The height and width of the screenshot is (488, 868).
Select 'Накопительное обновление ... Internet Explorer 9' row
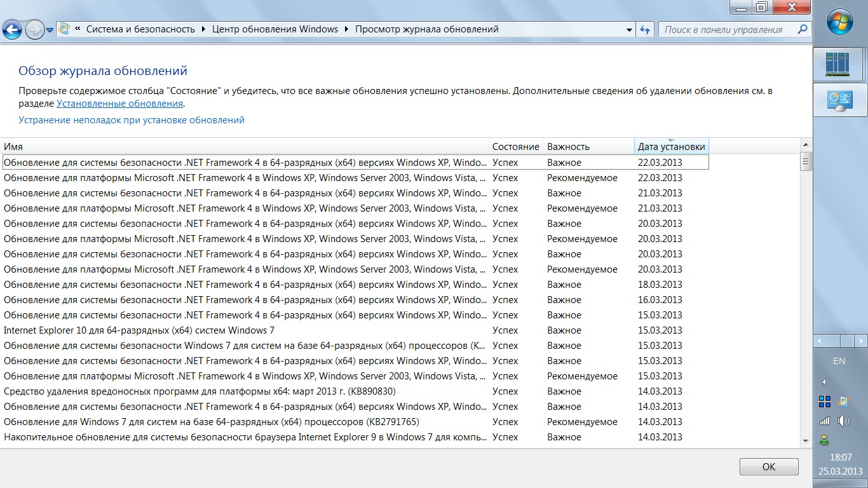pos(355,437)
